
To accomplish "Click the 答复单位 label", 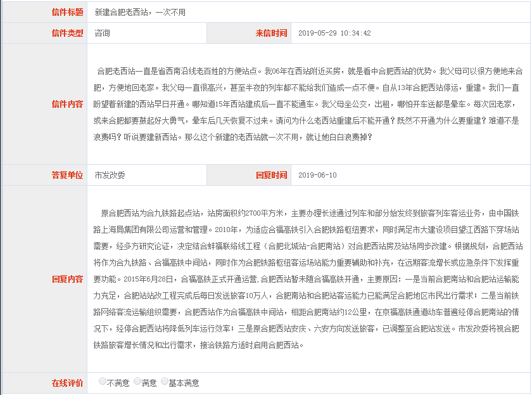I will pos(67,175).
